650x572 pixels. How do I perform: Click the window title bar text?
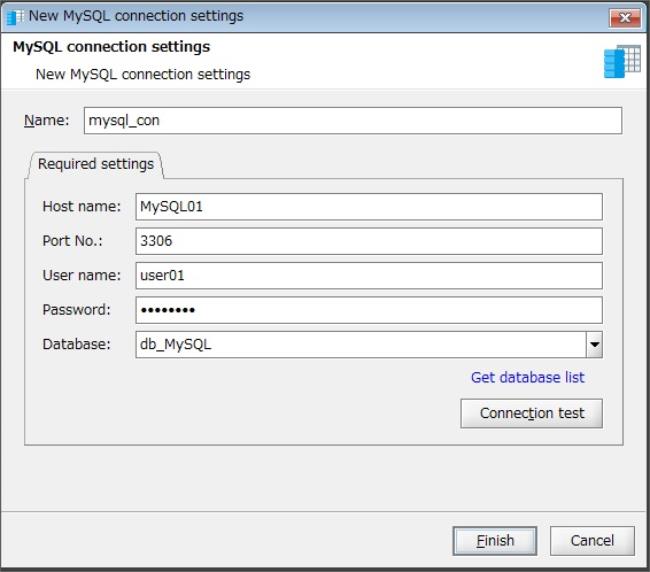tap(136, 16)
